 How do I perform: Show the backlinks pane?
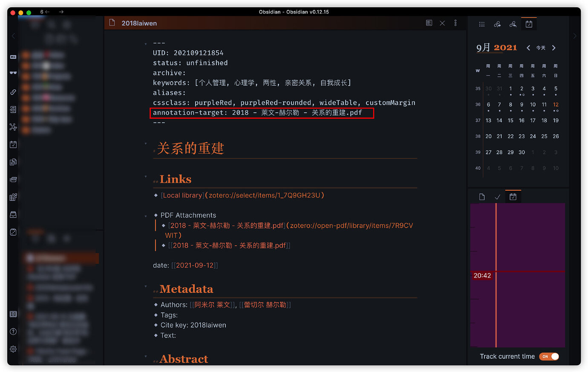pos(513,24)
